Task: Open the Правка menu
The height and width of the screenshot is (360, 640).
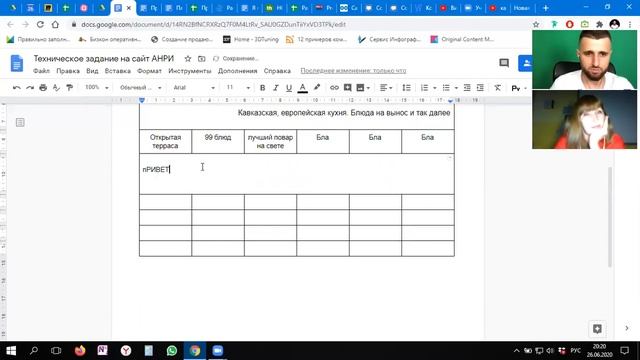Action: tap(68, 71)
